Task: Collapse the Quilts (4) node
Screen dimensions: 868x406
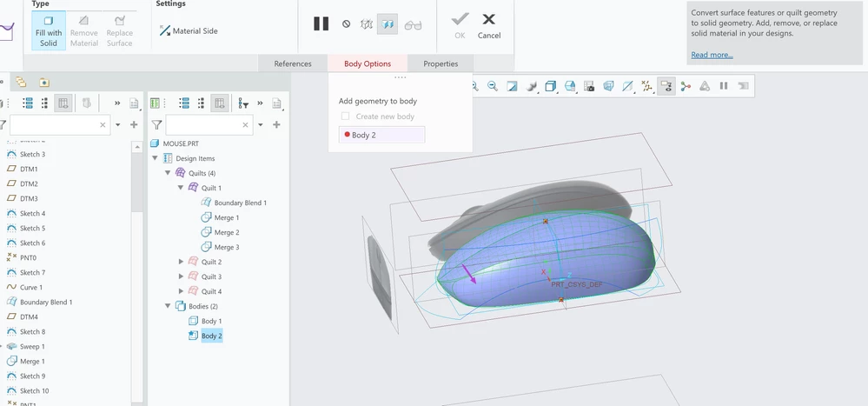Action: click(x=168, y=173)
